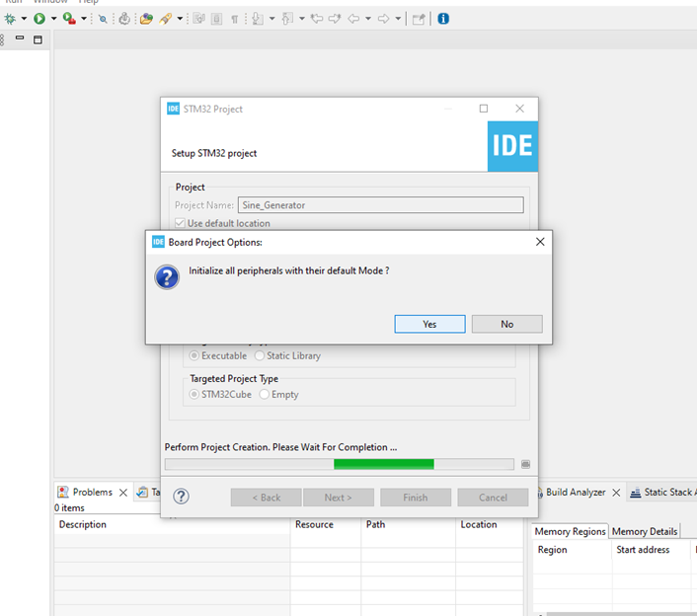Click the Run External Tools toolbox icon

click(x=69, y=19)
